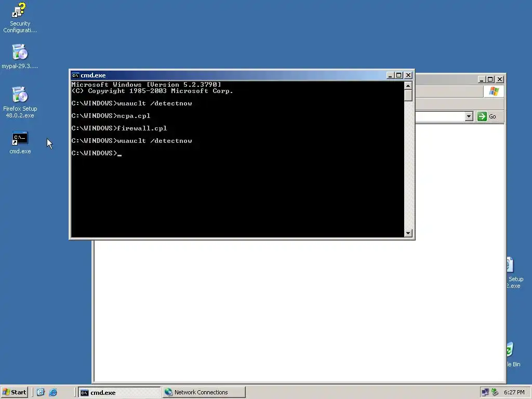Maximize the cmd.exe window
Viewport: 532px width, 399px height.
tap(399, 75)
